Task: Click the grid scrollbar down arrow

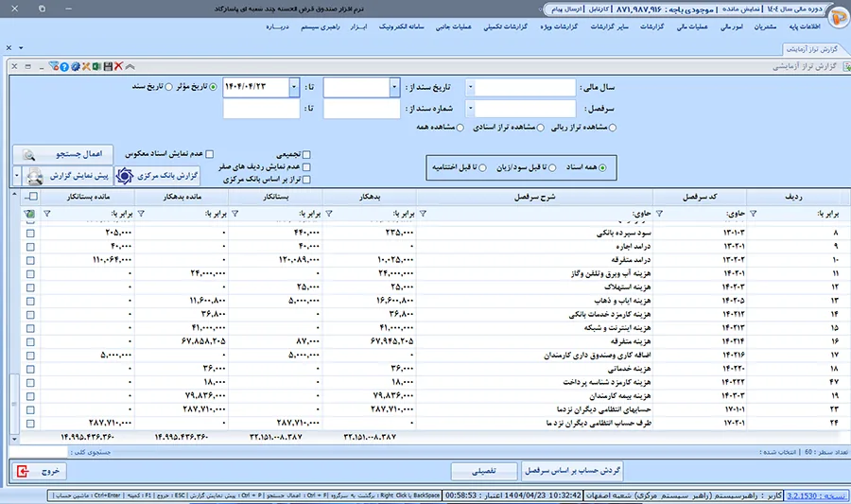Action: click(14, 439)
